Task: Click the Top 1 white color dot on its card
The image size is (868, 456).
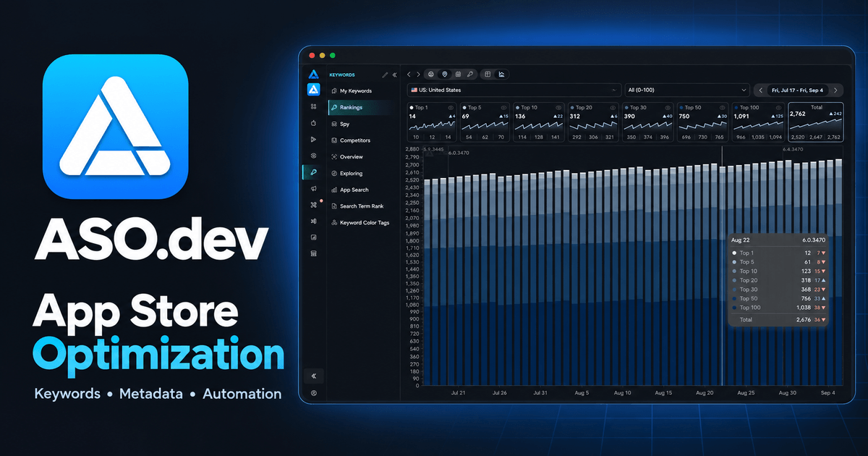Action: coord(412,107)
